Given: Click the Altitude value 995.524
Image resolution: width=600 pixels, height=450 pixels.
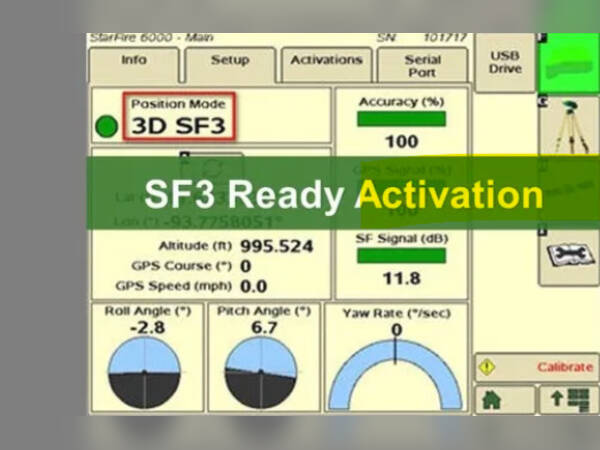Looking at the screenshot, I should pos(277,246).
